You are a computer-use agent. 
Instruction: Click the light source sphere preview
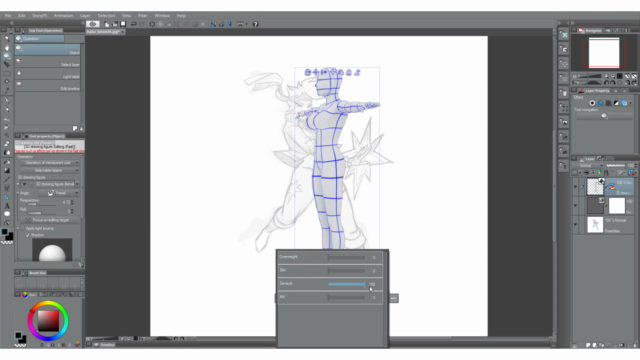tap(52, 250)
